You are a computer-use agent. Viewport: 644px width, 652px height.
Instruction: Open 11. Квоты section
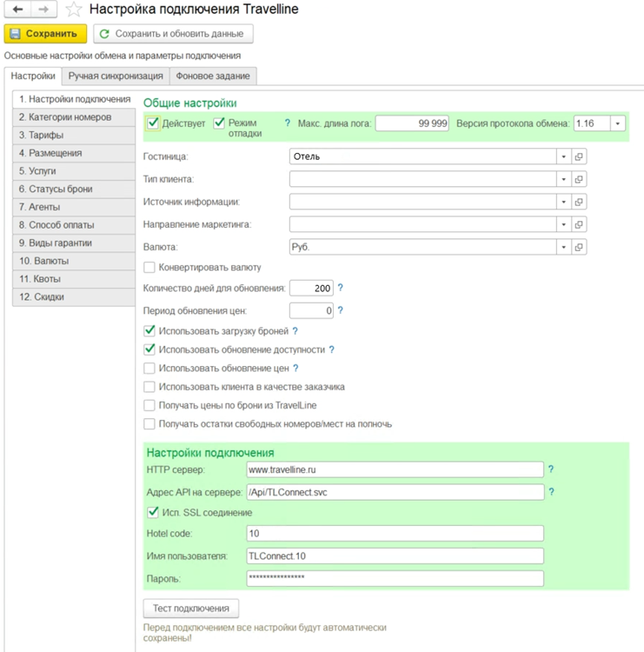(x=74, y=278)
